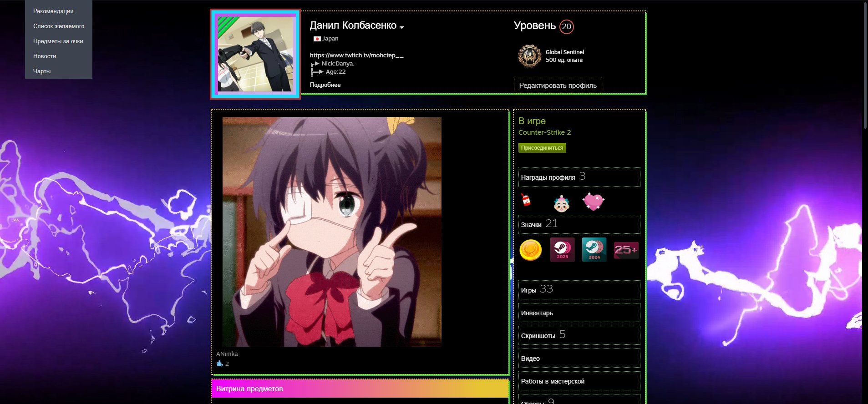Click the pink heart profile award icon
868x404 pixels.
click(x=593, y=202)
